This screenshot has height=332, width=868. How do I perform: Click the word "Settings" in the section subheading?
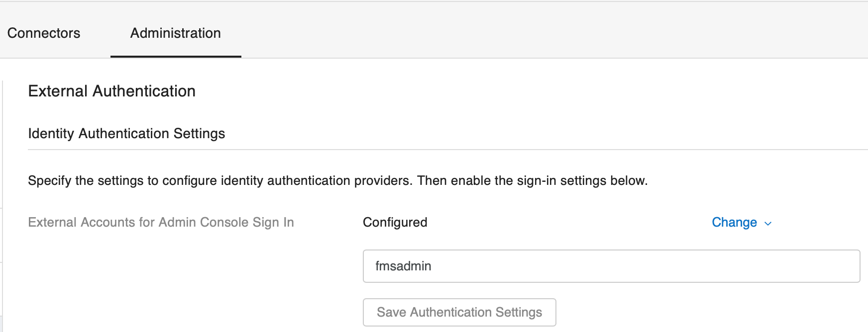[x=199, y=133]
